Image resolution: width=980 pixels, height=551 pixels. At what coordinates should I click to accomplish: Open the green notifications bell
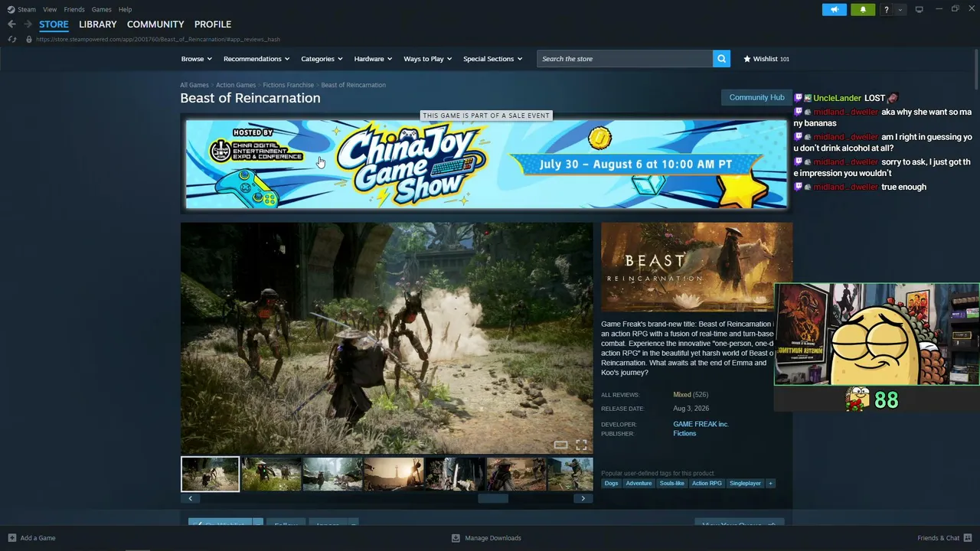863,9
